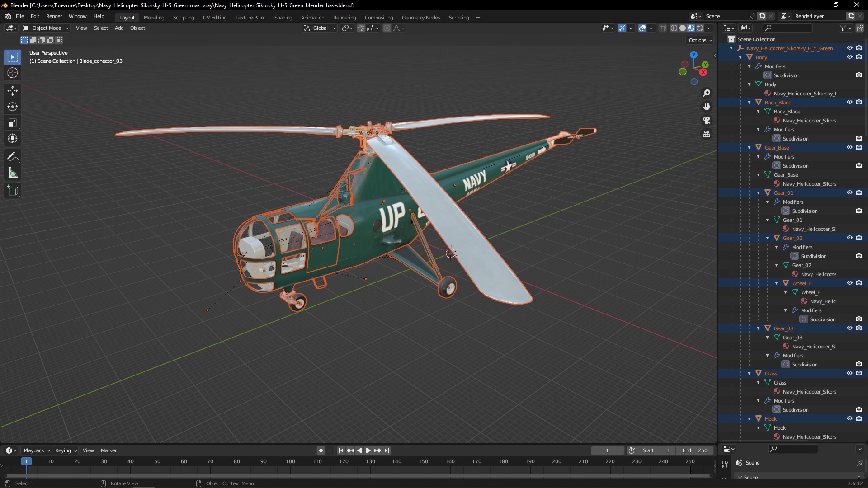Select the Move tool
Image resolution: width=868 pixels, height=488 pixels.
pyautogui.click(x=13, y=91)
